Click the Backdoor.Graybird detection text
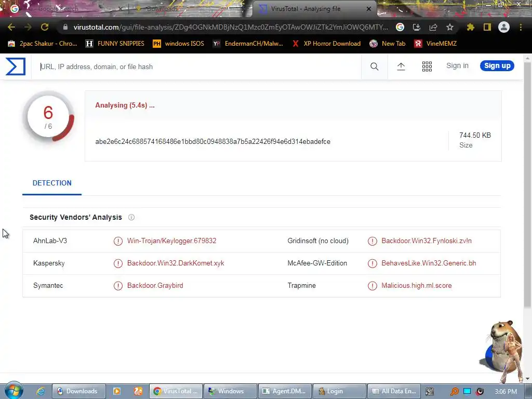The width and height of the screenshot is (532, 399). [x=155, y=286]
